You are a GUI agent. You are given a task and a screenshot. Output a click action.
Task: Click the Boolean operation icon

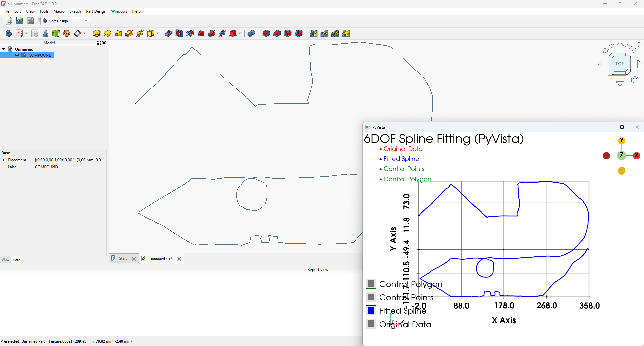pyautogui.click(x=251, y=33)
